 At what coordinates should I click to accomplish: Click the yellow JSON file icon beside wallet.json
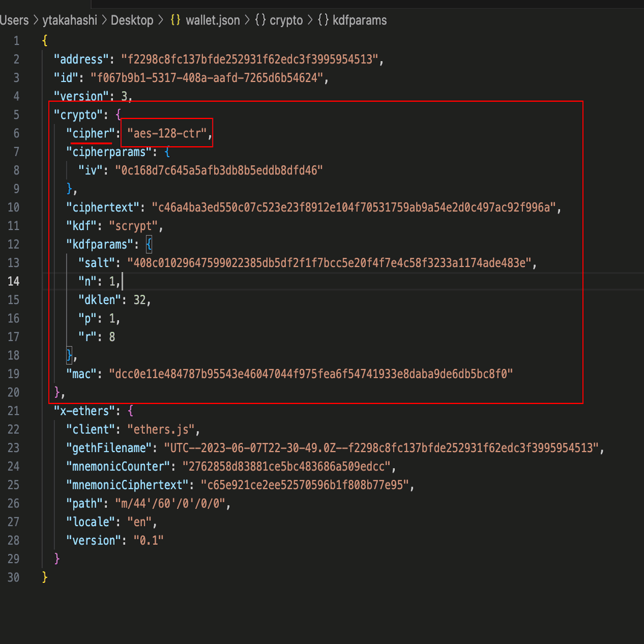175,20
